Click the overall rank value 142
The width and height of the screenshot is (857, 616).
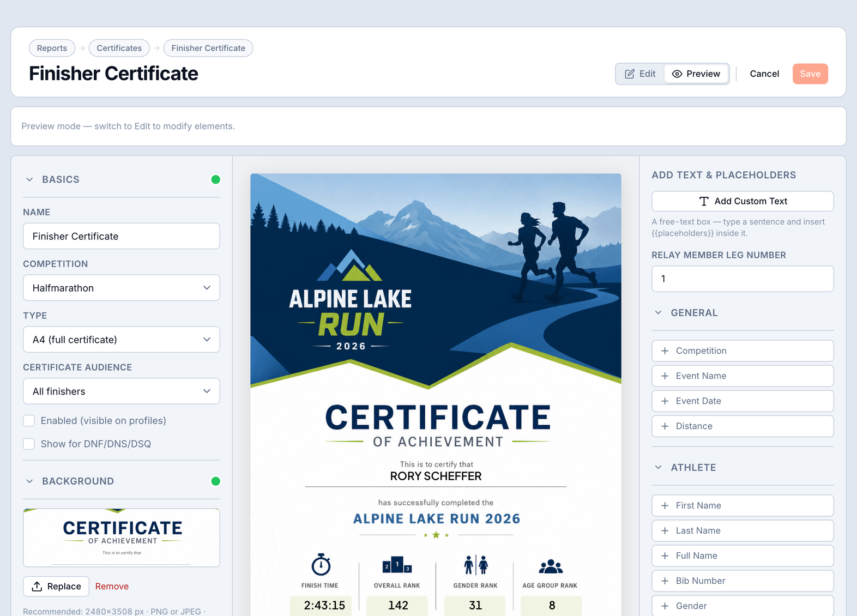tap(398, 605)
